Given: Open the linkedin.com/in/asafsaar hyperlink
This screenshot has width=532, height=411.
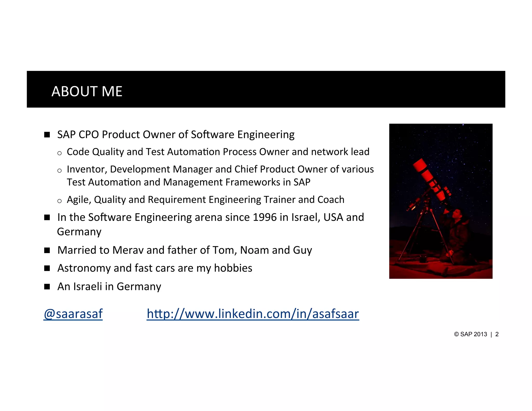Looking at the screenshot, I should (253, 314).
